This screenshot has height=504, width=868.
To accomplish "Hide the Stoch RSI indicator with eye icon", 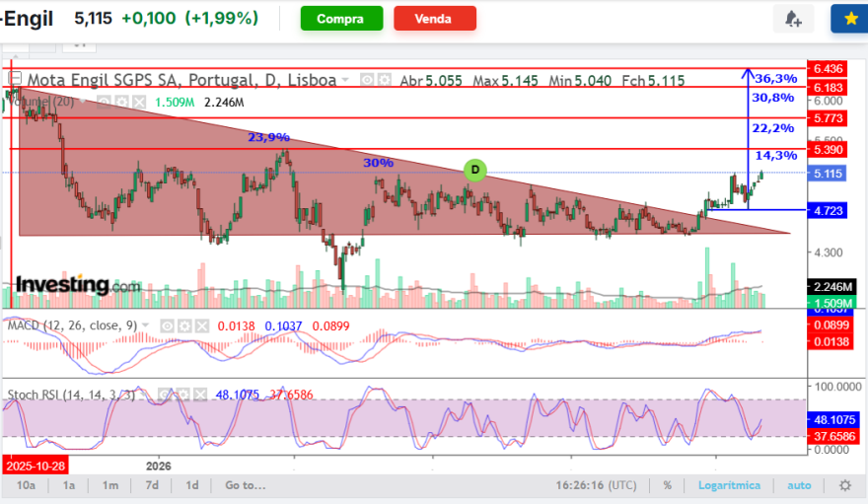I will pyautogui.click(x=165, y=395).
